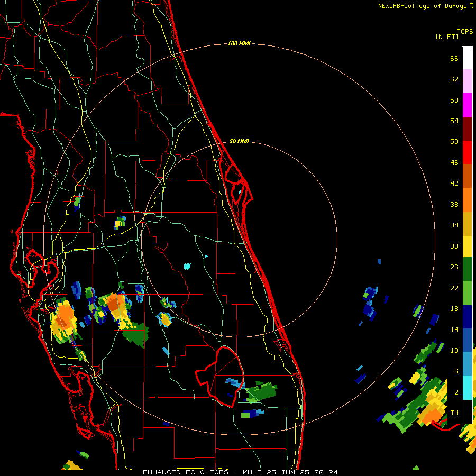Image resolution: width=476 pixels, height=476 pixels.
Task: Click the 42 value on the legend
Action: click(454, 184)
